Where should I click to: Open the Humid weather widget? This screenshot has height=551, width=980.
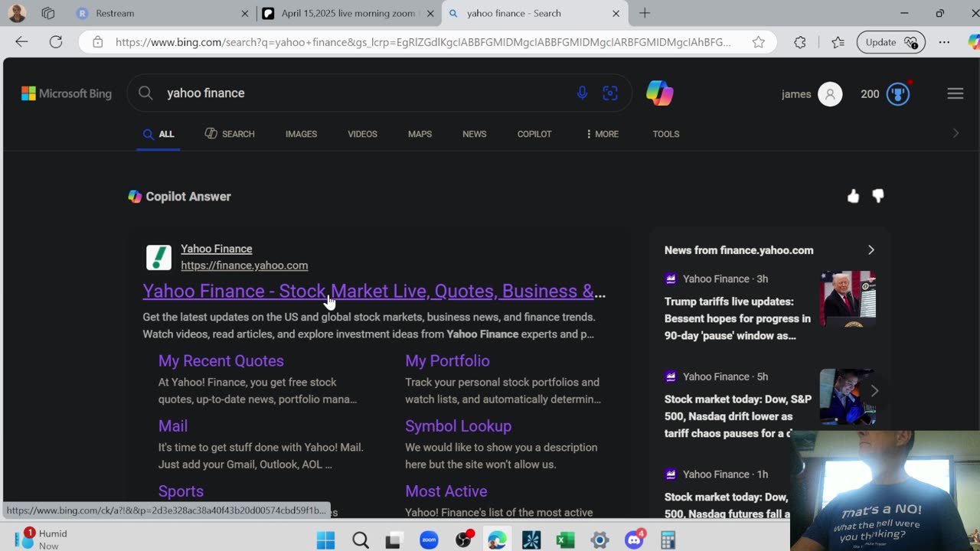42,540
